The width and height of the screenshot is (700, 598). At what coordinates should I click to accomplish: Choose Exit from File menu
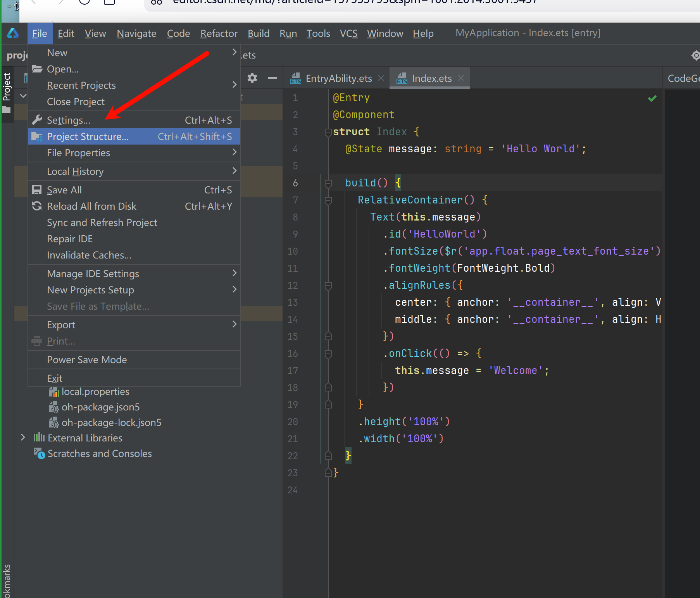click(134, 378)
